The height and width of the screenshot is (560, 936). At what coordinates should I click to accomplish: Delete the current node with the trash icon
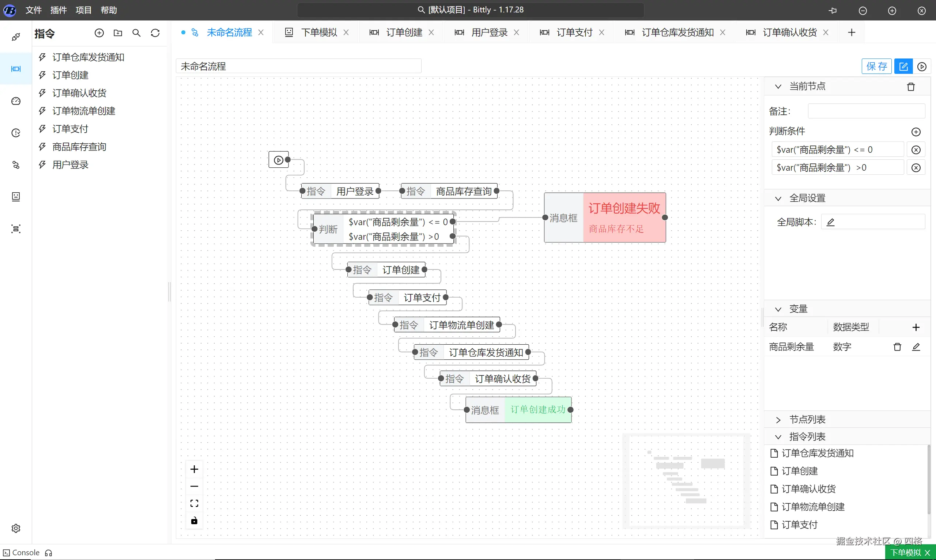911,87
